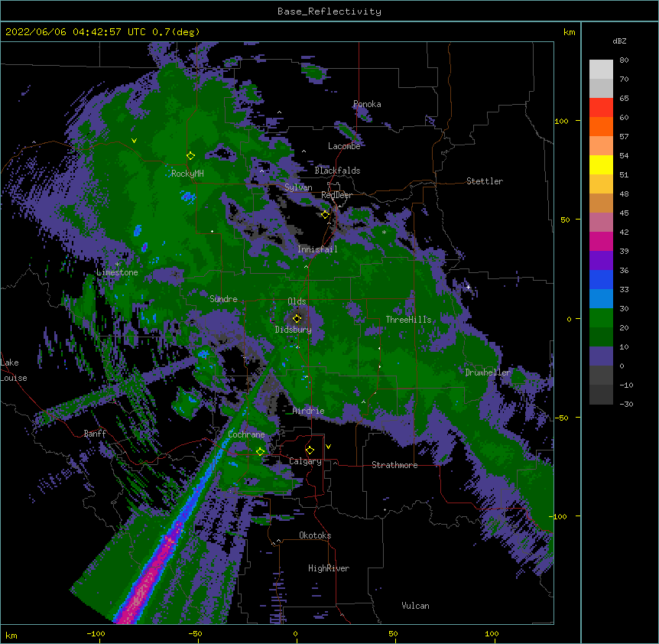The width and height of the screenshot is (659, 644).
Task: Click the Sundre label
Action: pos(223,299)
